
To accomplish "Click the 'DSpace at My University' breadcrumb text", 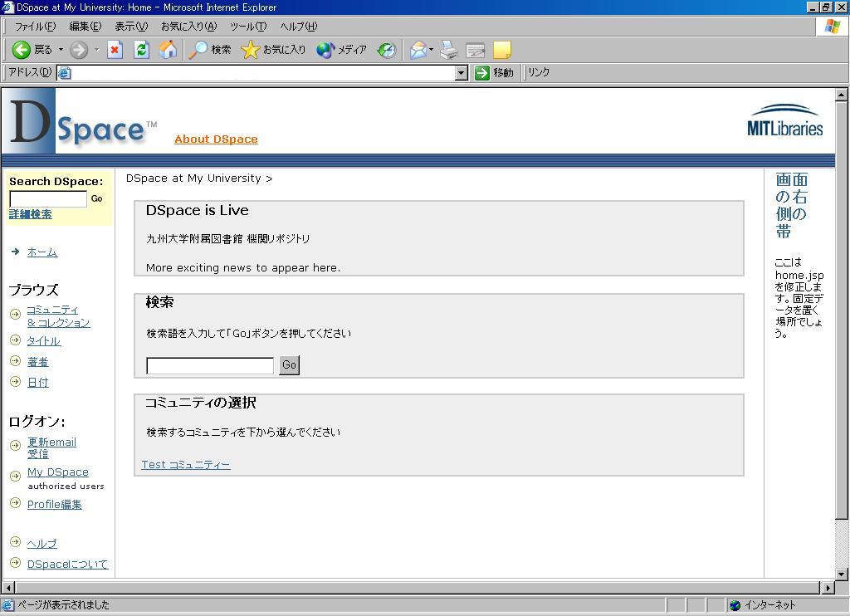I will coord(193,178).
